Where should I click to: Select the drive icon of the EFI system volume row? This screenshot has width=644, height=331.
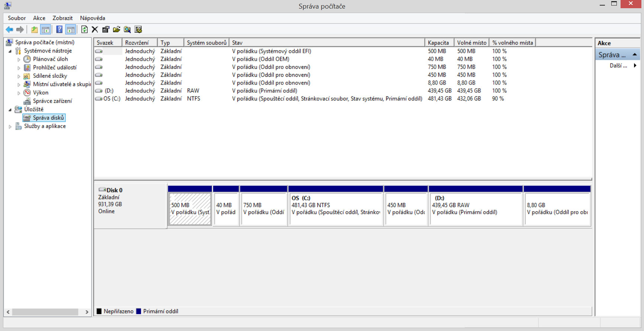pos(99,51)
